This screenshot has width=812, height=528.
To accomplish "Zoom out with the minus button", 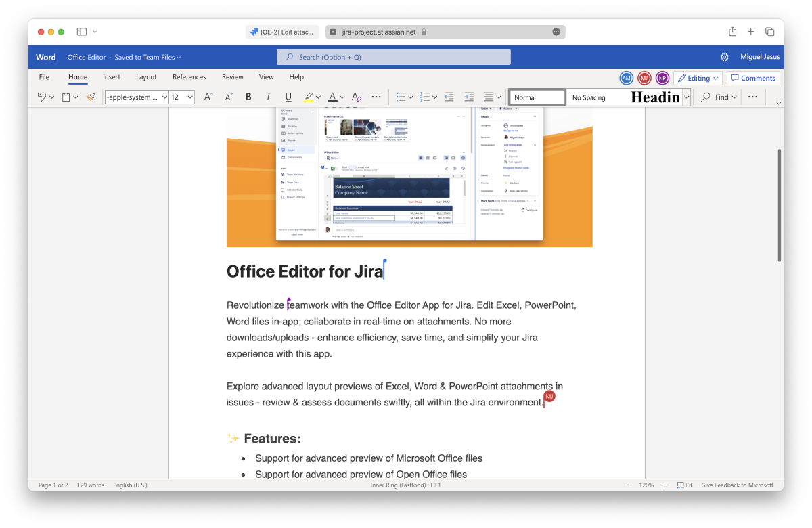I will 628,485.
